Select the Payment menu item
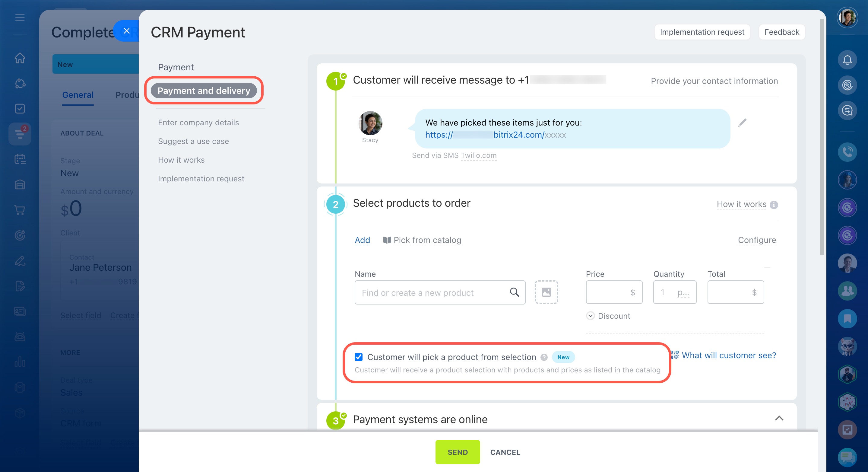Image resolution: width=868 pixels, height=472 pixels. [x=176, y=67]
